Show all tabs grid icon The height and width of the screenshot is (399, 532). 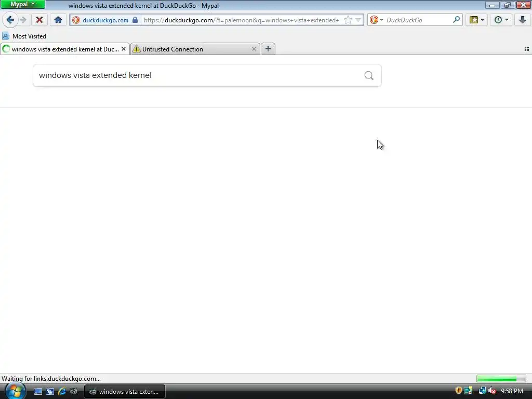tap(527, 49)
